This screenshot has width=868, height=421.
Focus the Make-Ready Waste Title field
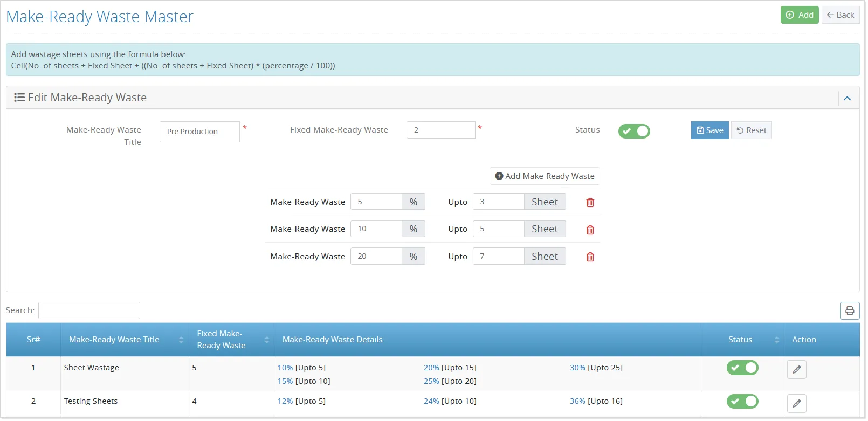(x=199, y=132)
